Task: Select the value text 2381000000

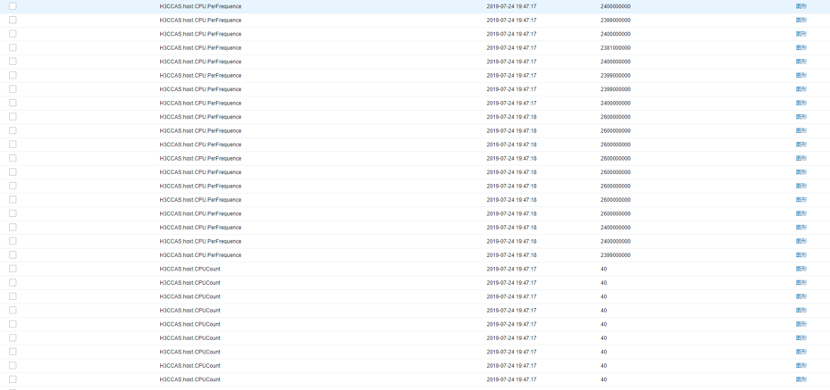Action: pos(616,48)
